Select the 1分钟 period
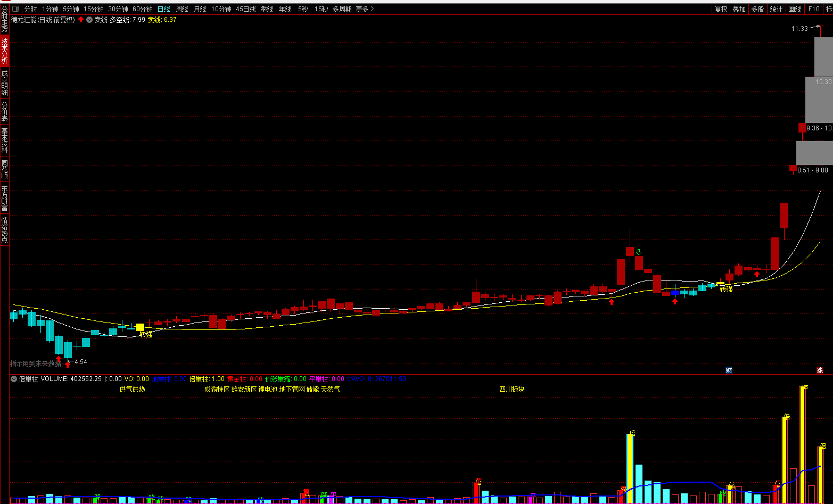The height and width of the screenshot is (504, 833). pyautogui.click(x=50, y=9)
